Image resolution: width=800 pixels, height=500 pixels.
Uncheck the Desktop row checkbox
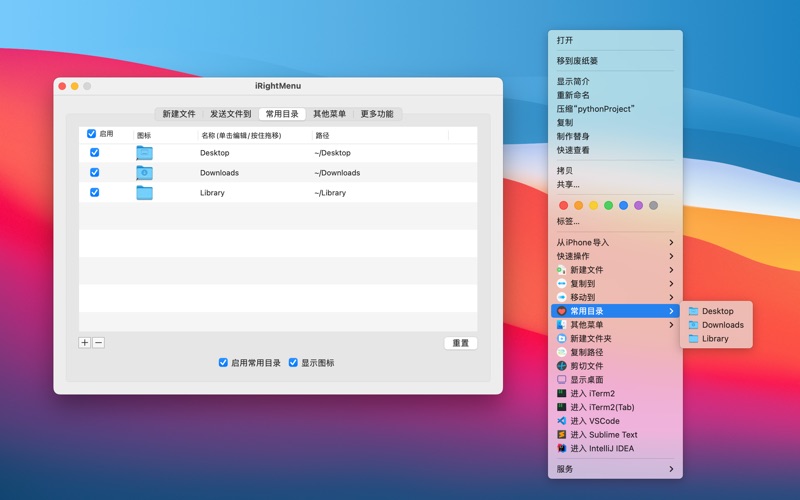(x=94, y=153)
